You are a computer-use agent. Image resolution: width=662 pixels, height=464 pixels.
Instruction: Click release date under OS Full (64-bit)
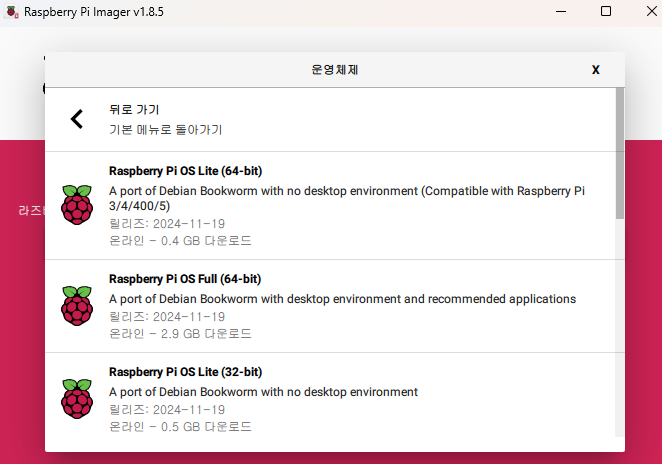point(167,317)
